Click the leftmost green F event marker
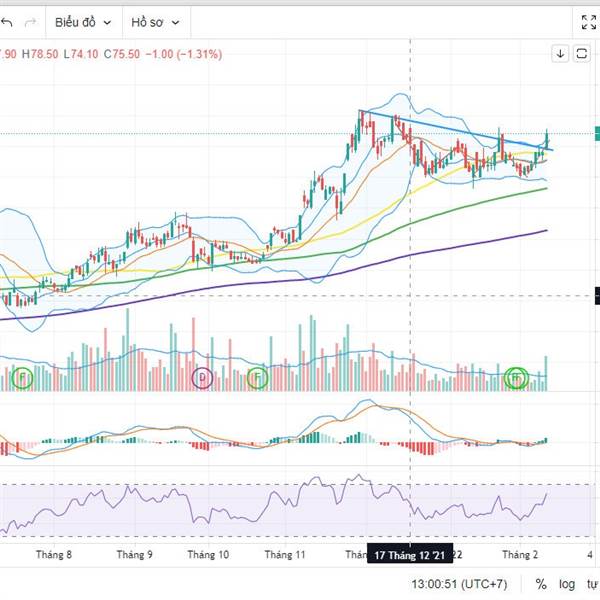Viewport: 600px width, 600px height. coord(22,378)
